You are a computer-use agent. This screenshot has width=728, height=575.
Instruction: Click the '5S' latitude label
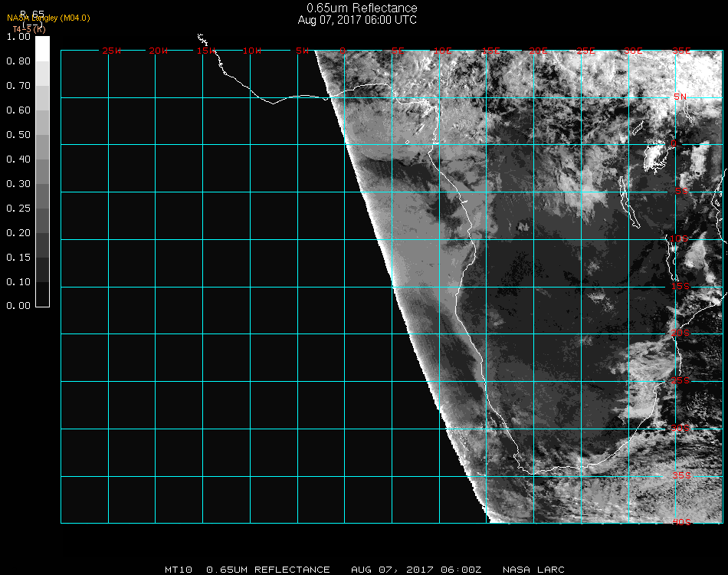point(681,191)
